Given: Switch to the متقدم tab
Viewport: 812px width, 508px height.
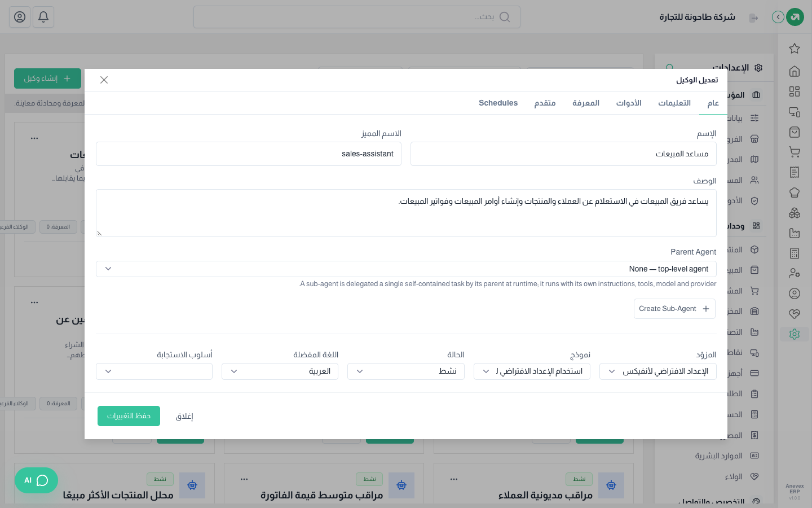Looking at the screenshot, I should point(545,103).
